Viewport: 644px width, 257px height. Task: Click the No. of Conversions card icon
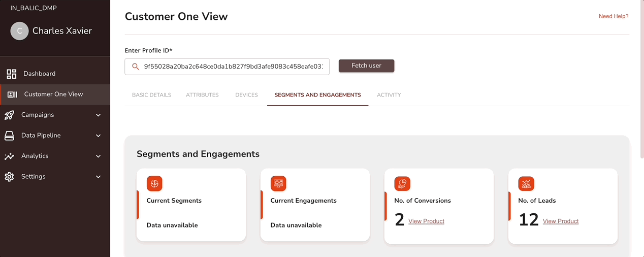[402, 183]
